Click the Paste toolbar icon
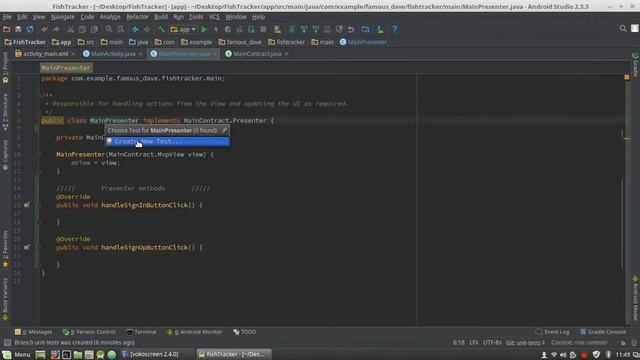Viewport: 640px width, 360px height. pyautogui.click(x=94, y=29)
